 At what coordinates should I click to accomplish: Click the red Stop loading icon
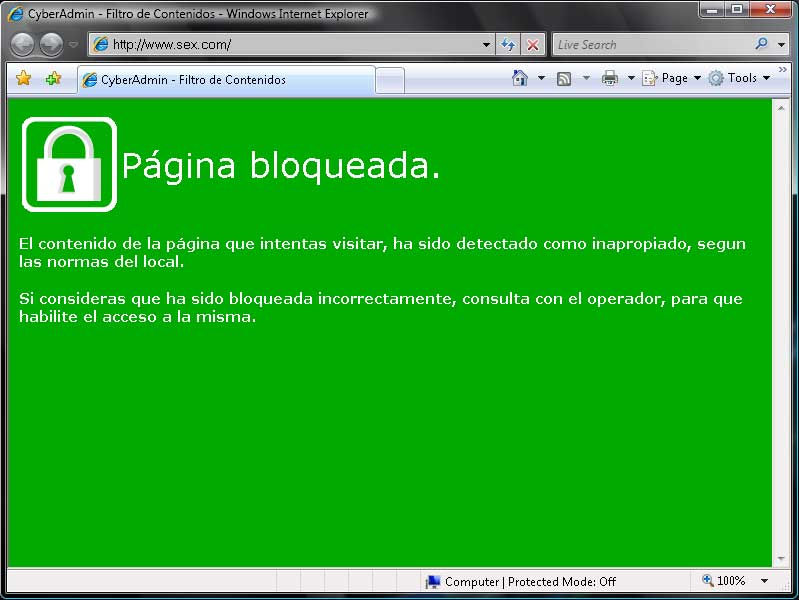click(532, 45)
